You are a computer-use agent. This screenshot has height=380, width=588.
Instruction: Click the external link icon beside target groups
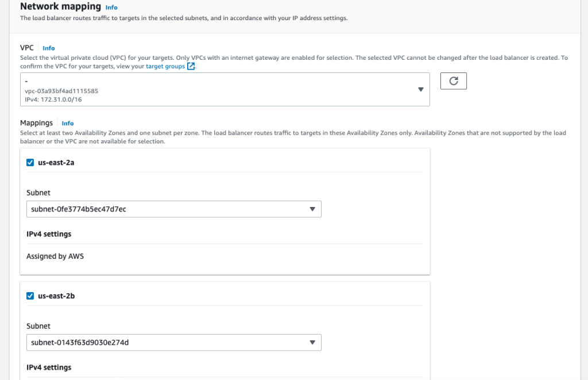191,66
